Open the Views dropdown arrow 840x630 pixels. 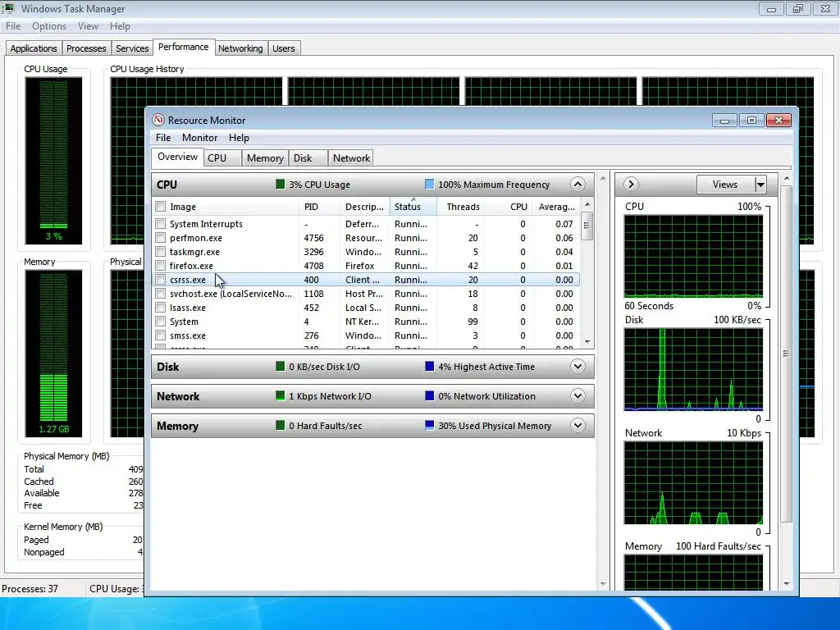click(x=760, y=185)
